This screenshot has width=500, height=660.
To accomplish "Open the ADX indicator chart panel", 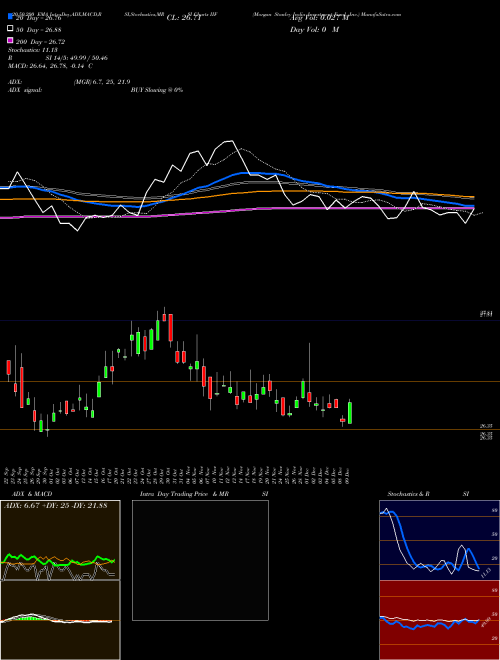I will click(x=60, y=540).
